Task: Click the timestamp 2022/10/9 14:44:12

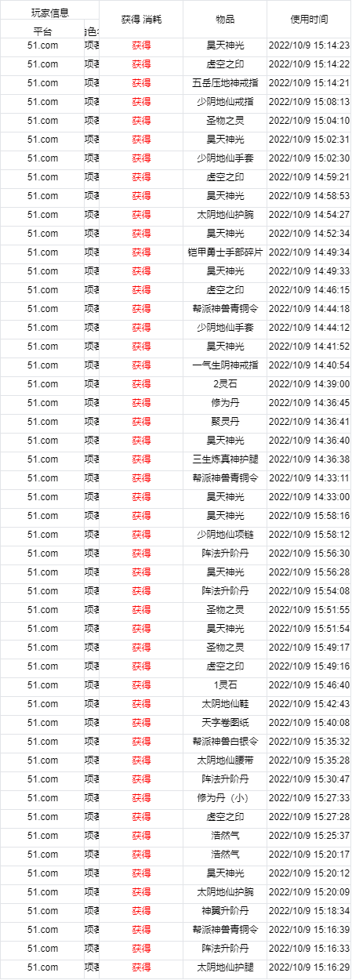Action: pyautogui.click(x=309, y=328)
